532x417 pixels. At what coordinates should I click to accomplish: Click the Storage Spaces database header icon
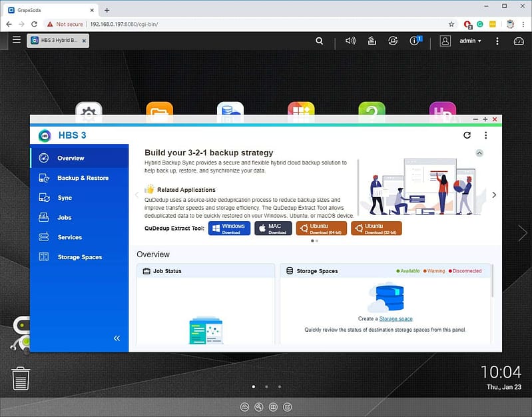290,270
